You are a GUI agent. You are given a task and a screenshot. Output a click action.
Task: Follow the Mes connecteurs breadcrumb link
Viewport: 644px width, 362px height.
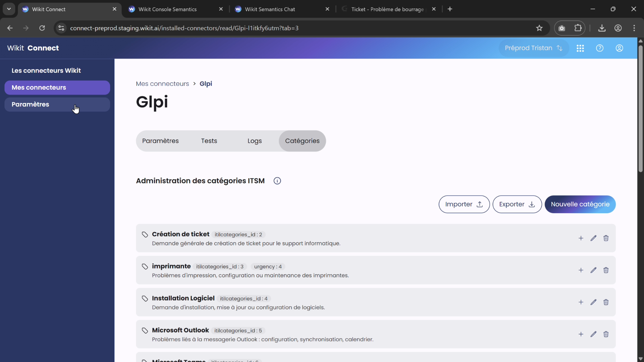(162, 83)
